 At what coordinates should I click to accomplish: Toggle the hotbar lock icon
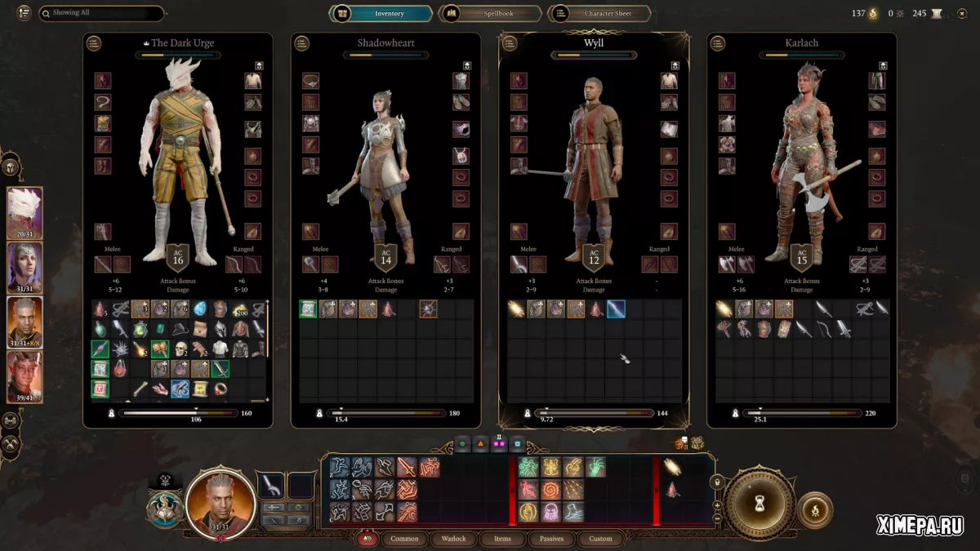717,482
